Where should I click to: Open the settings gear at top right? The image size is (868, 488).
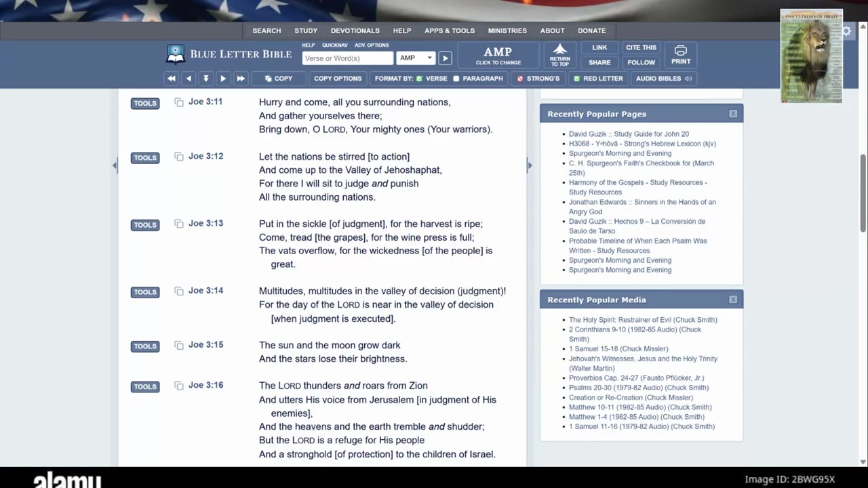point(846,31)
